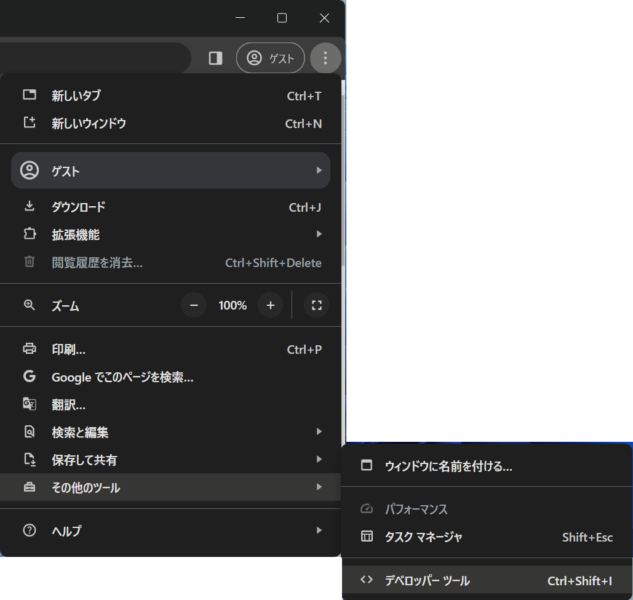This screenshot has width=633, height=600.
Task: Expand the 拡張機能 submenu arrow
Action: (x=319, y=234)
